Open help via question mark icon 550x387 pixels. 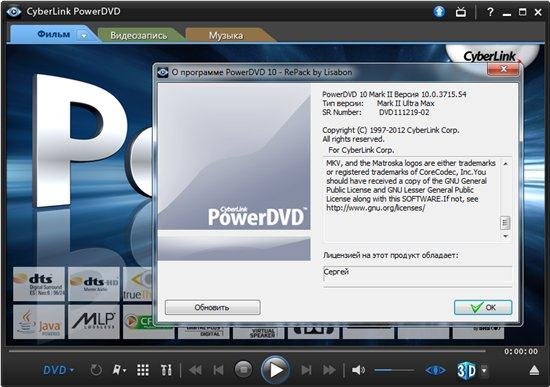pyautogui.click(x=490, y=12)
